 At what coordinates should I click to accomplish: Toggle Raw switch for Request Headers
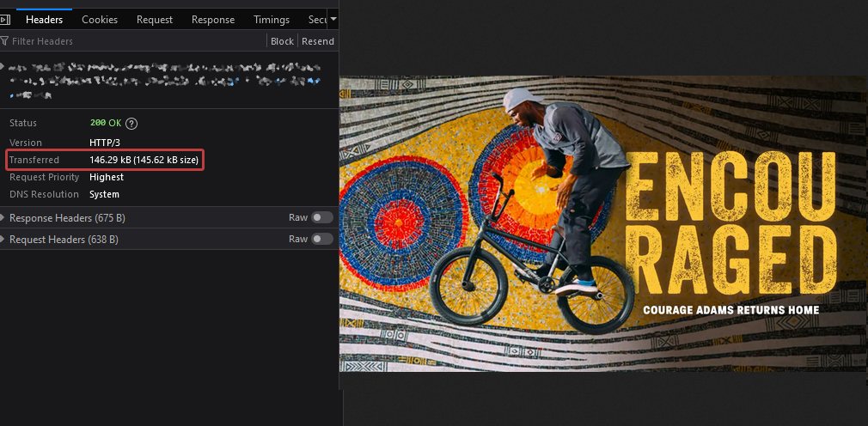click(322, 239)
